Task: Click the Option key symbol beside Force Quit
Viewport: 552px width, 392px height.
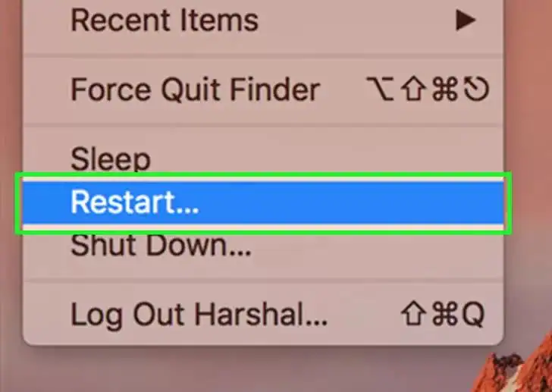Action: [x=380, y=89]
